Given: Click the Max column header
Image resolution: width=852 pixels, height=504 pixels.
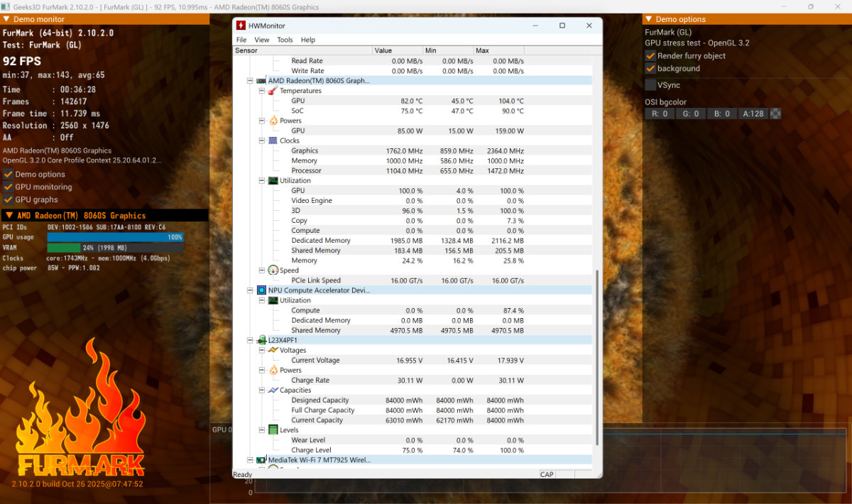Looking at the screenshot, I should (499, 50).
